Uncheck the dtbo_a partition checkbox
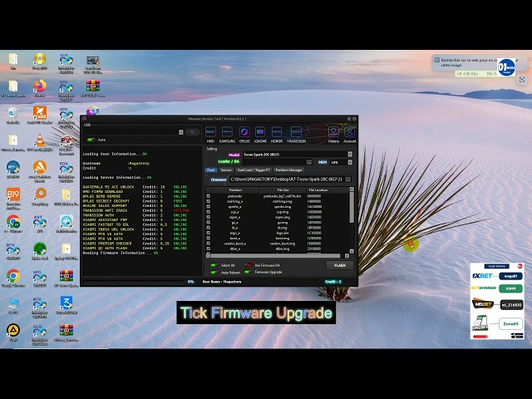Screen dimensions: 532x399 click(209, 249)
